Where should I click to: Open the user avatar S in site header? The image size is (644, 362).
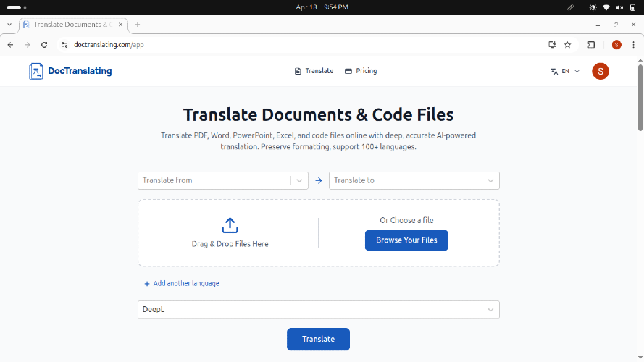[600, 71]
